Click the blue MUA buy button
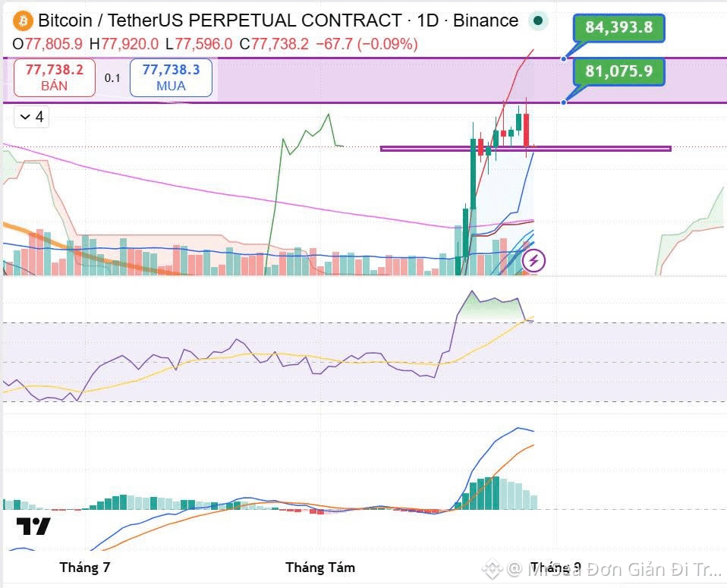The height and width of the screenshot is (588, 727). [x=171, y=77]
